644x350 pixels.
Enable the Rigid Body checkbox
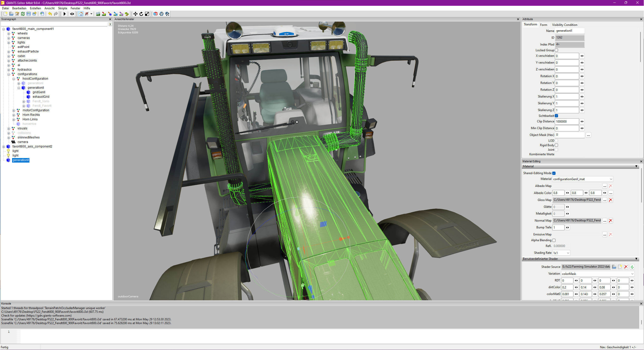[557, 145]
